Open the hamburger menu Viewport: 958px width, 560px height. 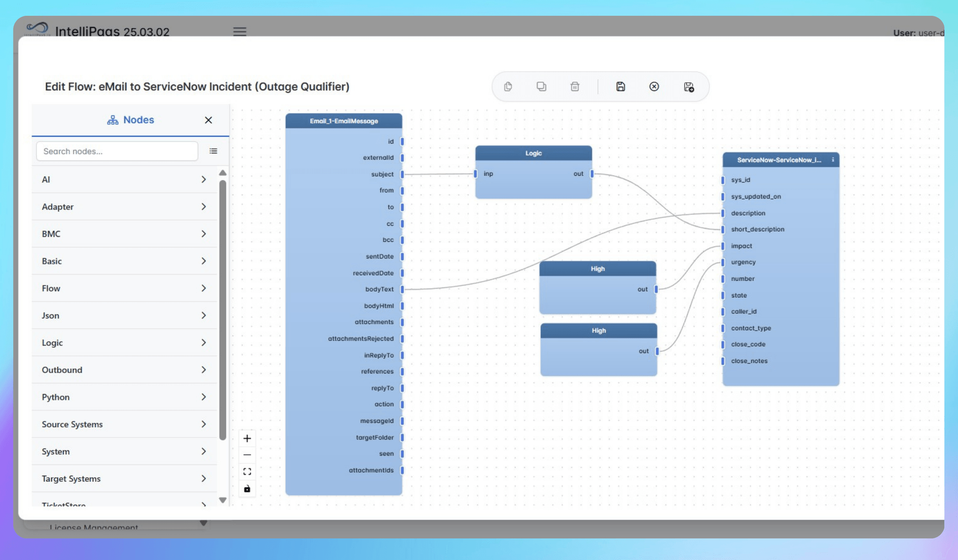click(239, 32)
